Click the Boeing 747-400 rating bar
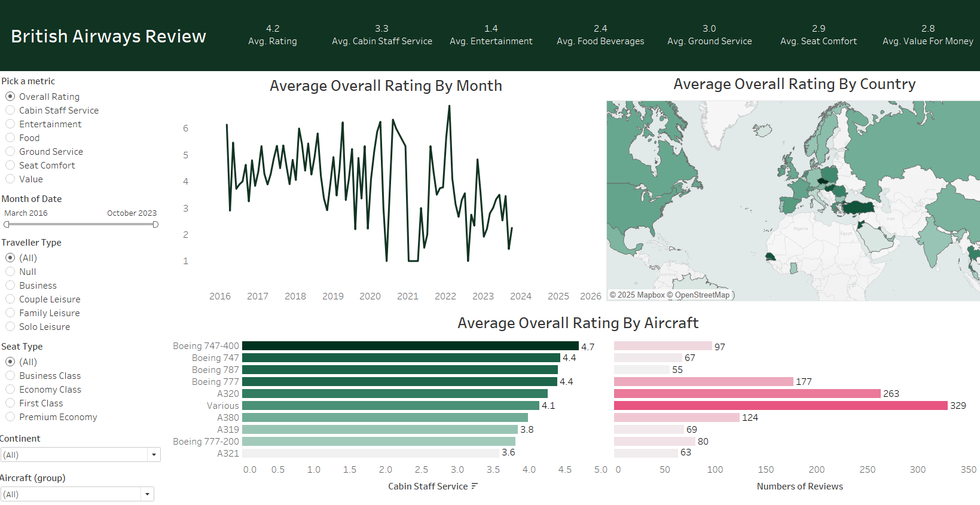 coord(410,346)
